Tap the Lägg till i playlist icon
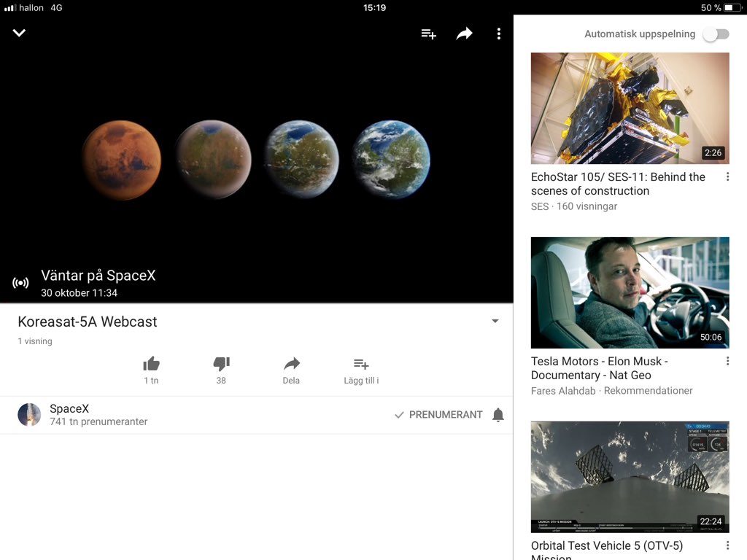Screen dimensions: 747x560 coord(361,365)
